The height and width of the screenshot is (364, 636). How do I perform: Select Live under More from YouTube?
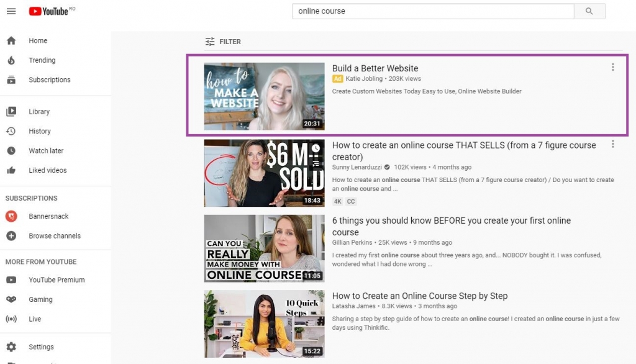[35, 319]
